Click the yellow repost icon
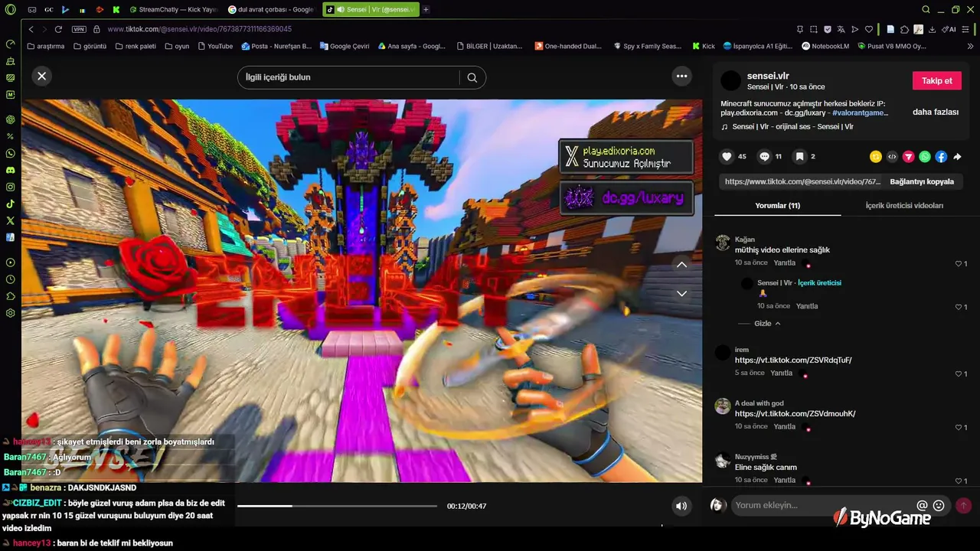Viewport: 980px width, 551px height. tap(875, 157)
